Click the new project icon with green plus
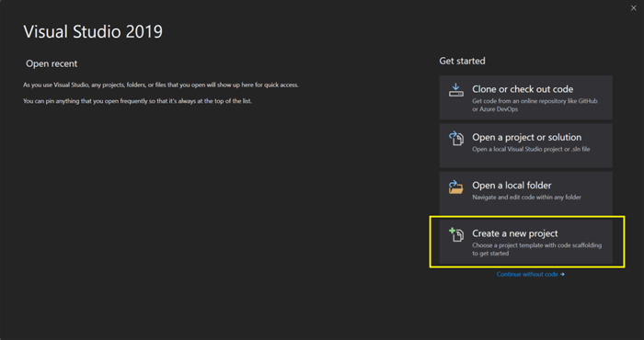Viewport: 644px width, 340px height. click(456, 234)
